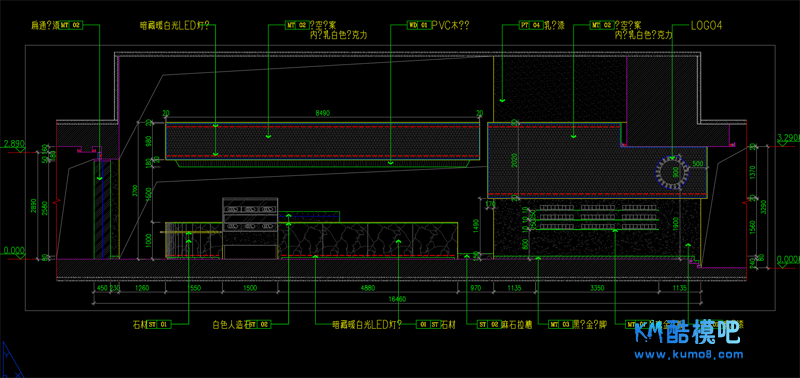Select the PT 04 material tag
800x378 pixels.
531,24
